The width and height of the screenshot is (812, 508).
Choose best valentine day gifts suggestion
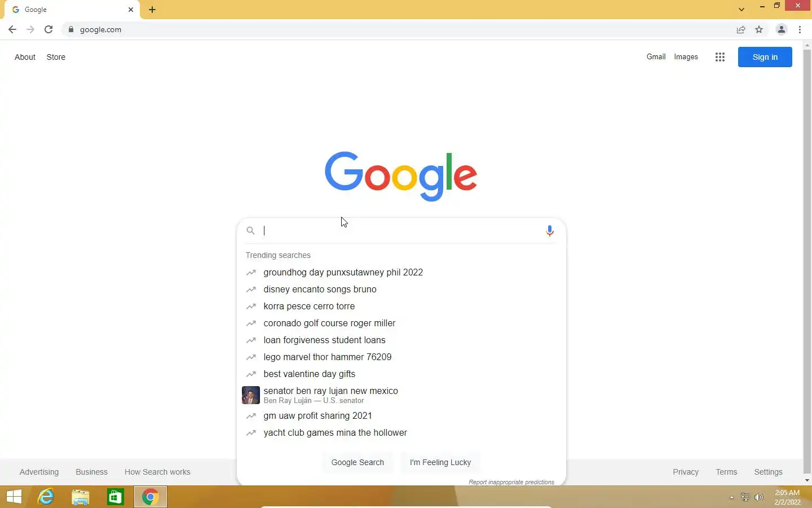(x=401, y=374)
